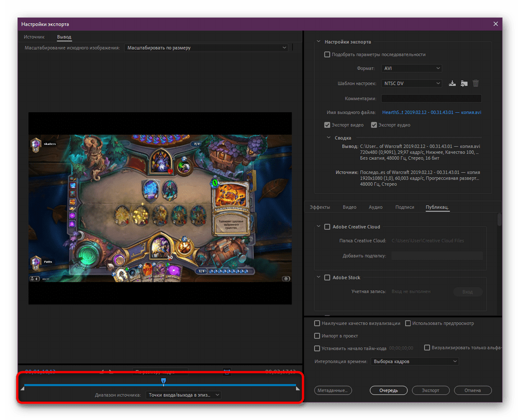Toggle the Экспорт аудио checkbox
Viewport: 520px width, 420px height.
point(374,125)
